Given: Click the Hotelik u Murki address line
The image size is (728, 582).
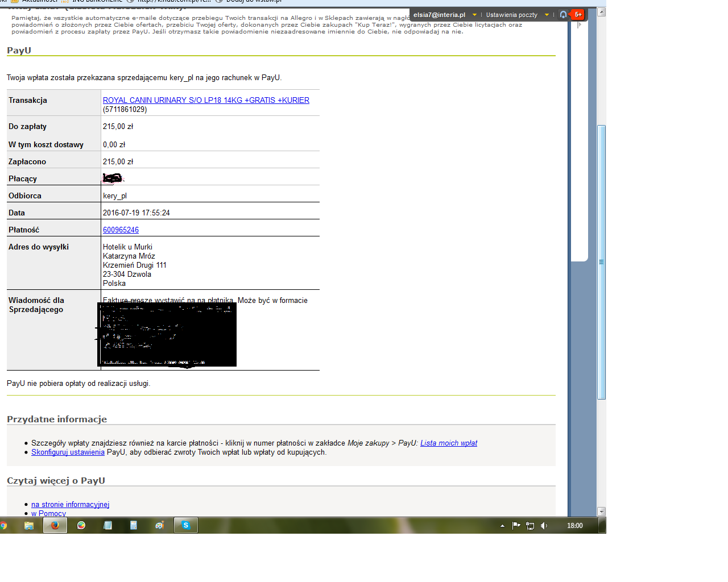Looking at the screenshot, I should coord(128,247).
